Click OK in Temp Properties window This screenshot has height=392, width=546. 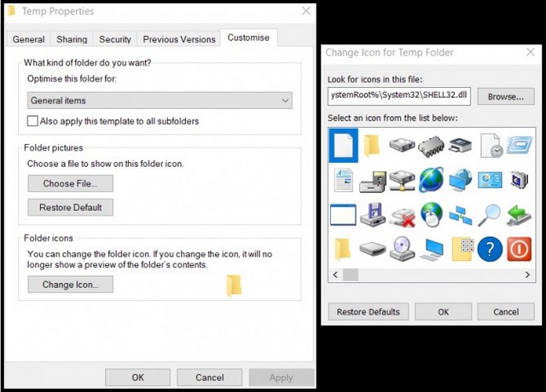137,378
